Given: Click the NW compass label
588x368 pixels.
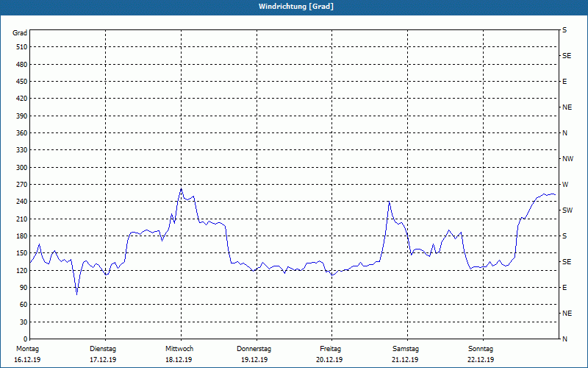Looking at the screenshot, I should (x=567, y=159).
